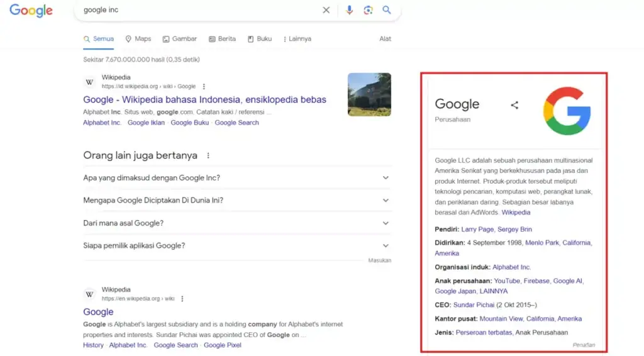Open the Alat search tools
This screenshot has height=356, width=644.
pyautogui.click(x=385, y=38)
